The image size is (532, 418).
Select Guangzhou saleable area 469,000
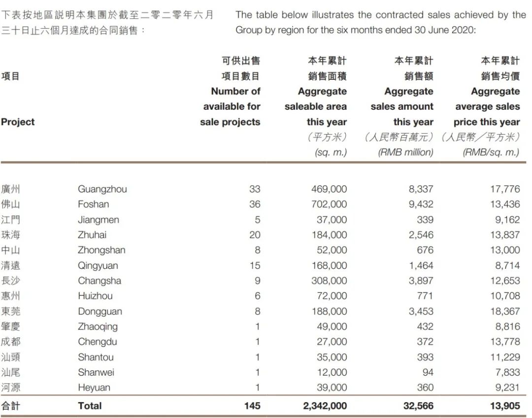(329, 189)
